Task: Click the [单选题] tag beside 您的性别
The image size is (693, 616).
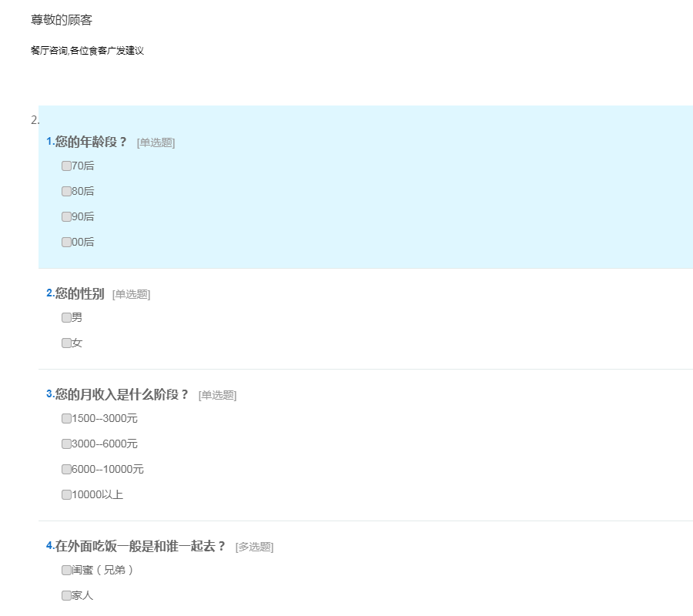Action: click(131, 294)
